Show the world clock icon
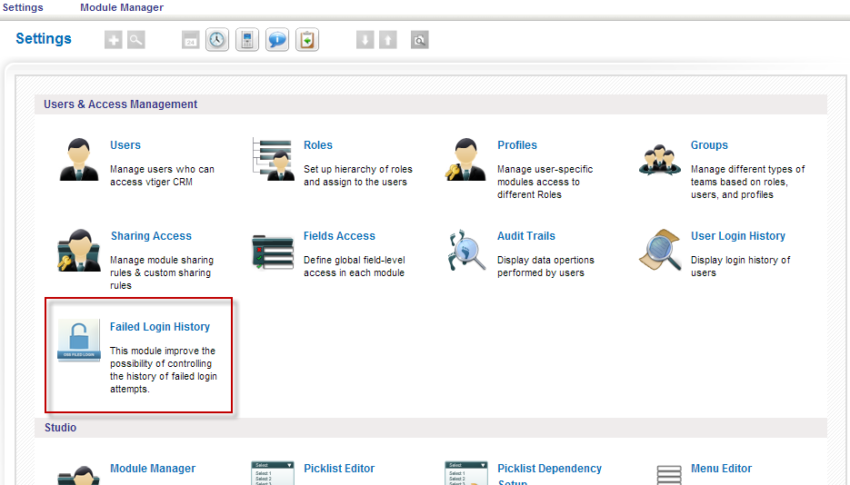 [217, 40]
